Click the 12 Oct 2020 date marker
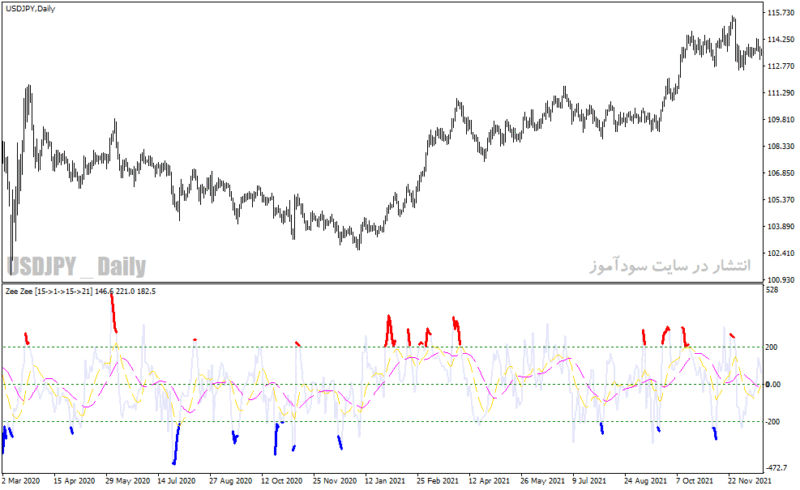Viewport: 800px width, 490px height. click(x=282, y=481)
